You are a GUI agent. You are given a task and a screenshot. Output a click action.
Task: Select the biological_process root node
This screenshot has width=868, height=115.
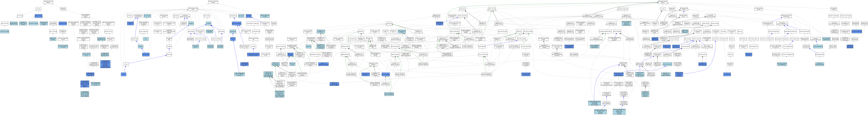(x=663, y=2)
